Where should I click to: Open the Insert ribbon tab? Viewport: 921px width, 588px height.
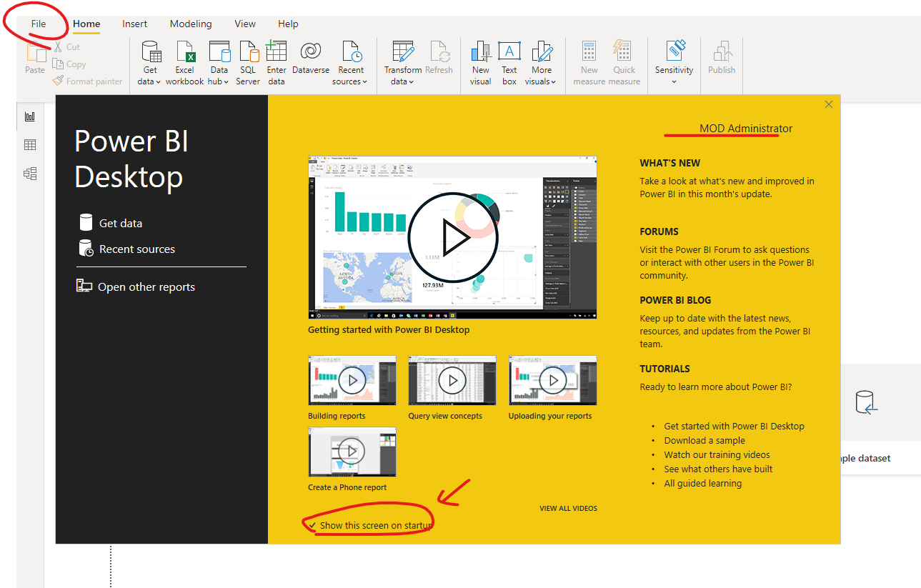(135, 24)
